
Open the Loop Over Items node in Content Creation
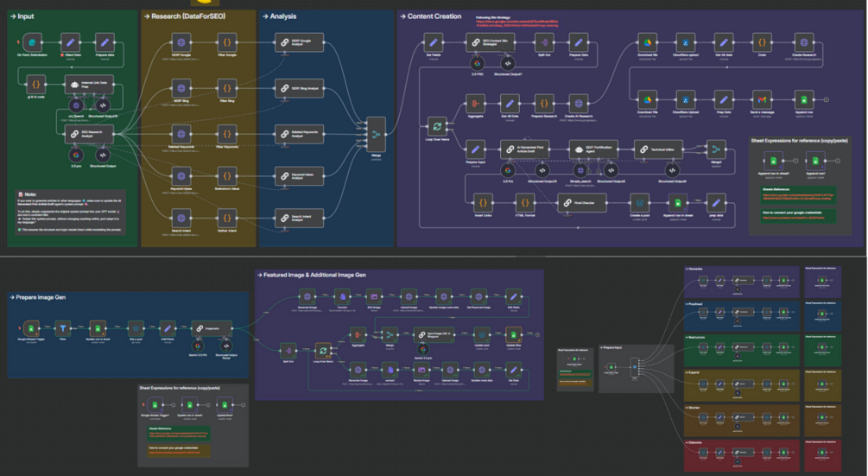point(437,126)
